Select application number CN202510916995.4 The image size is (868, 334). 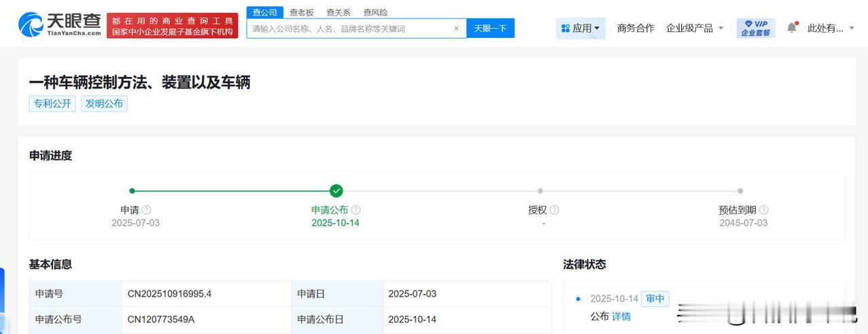169,294
